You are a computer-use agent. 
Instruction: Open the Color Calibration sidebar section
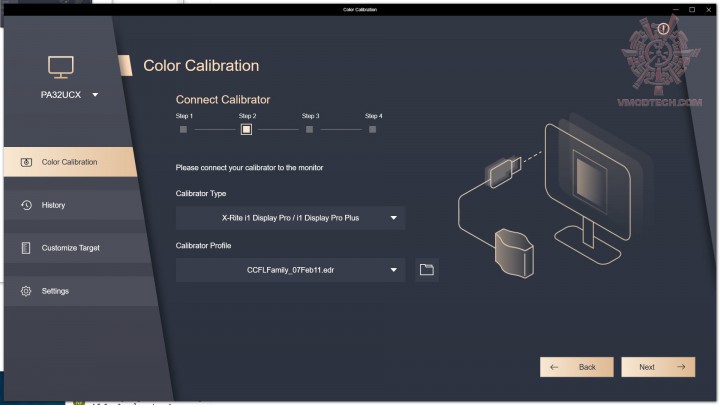pyautogui.click(x=70, y=162)
